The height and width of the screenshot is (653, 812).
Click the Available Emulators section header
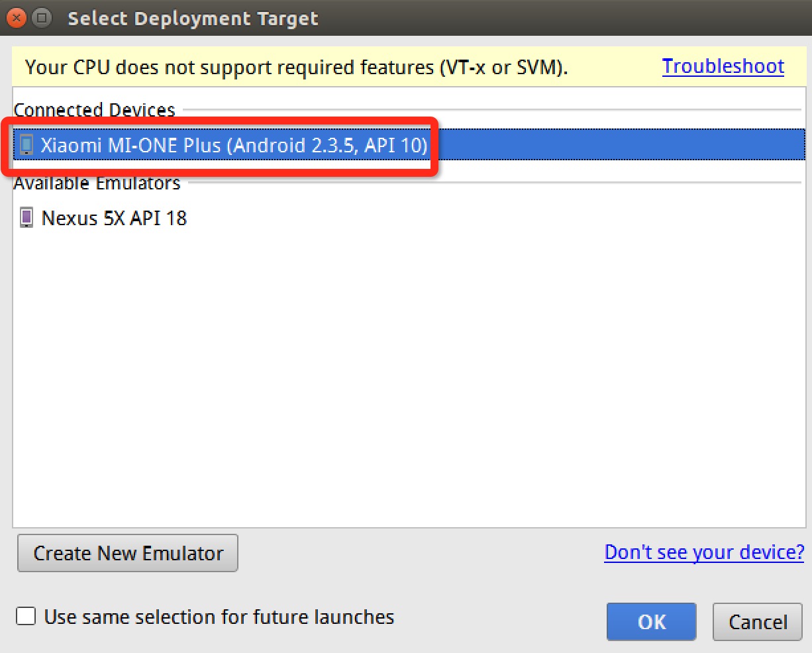(x=97, y=183)
